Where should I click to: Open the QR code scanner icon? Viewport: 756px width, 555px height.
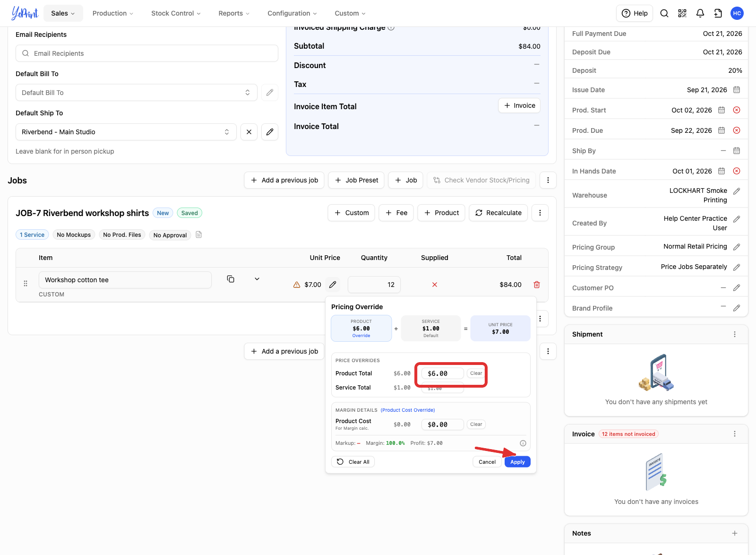click(x=682, y=13)
